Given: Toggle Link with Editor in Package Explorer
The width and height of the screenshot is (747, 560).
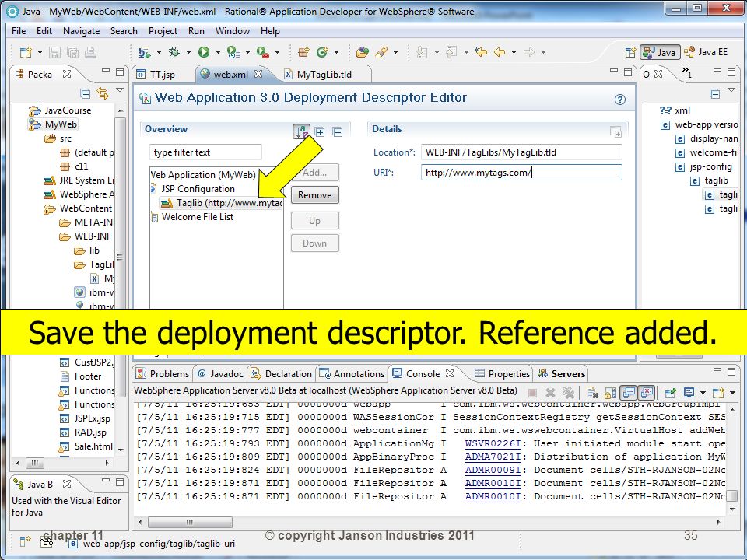Looking at the screenshot, I should (x=103, y=93).
